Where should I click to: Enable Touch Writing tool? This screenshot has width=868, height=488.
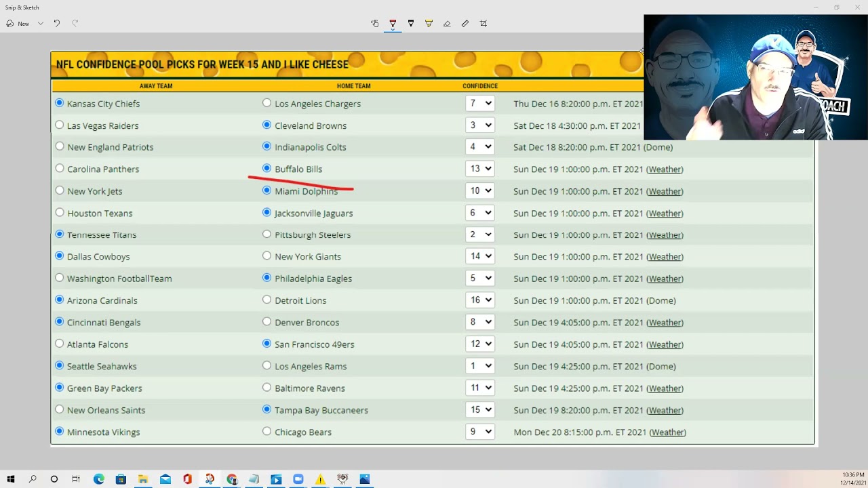(374, 23)
